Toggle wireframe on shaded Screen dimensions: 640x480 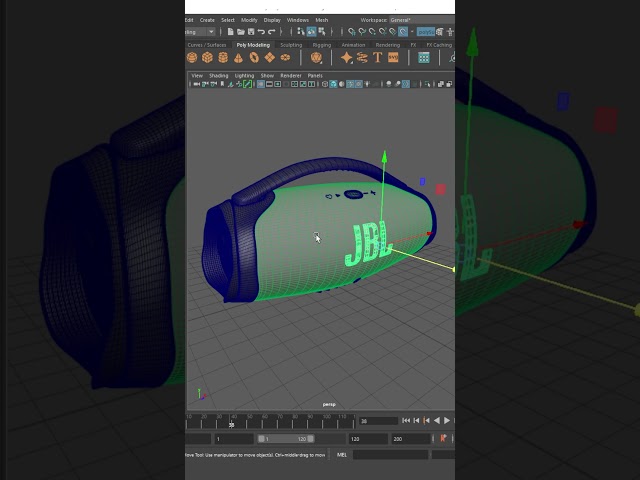[x=350, y=84]
